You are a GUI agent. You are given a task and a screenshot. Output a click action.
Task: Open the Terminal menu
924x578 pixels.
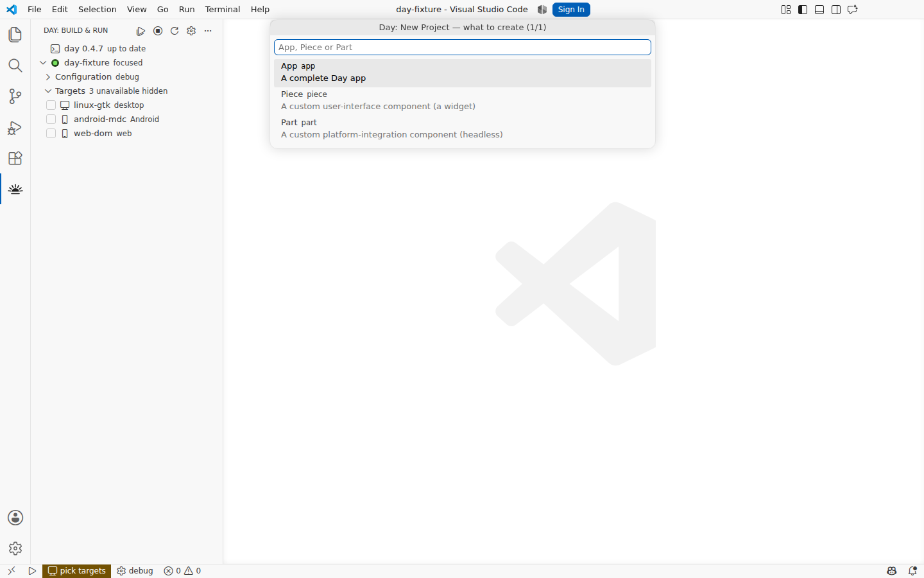pyautogui.click(x=223, y=10)
